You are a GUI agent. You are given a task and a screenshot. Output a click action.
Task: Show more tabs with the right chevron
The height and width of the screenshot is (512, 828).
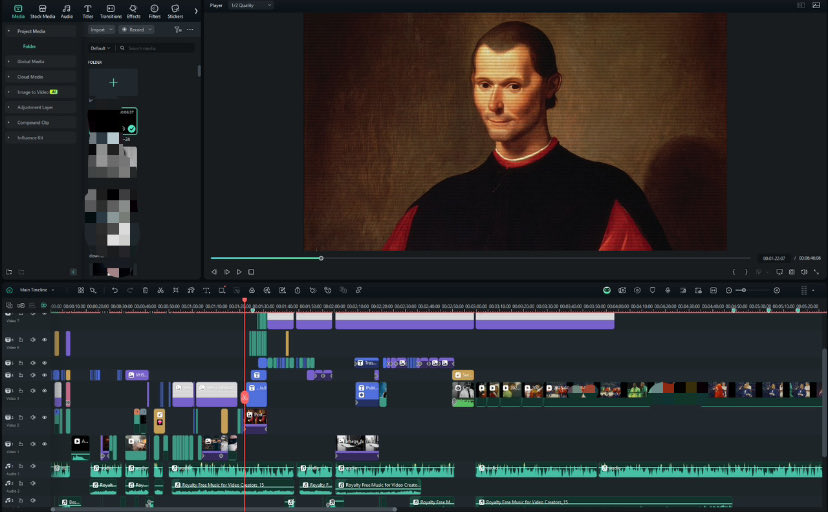[x=196, y=11]
